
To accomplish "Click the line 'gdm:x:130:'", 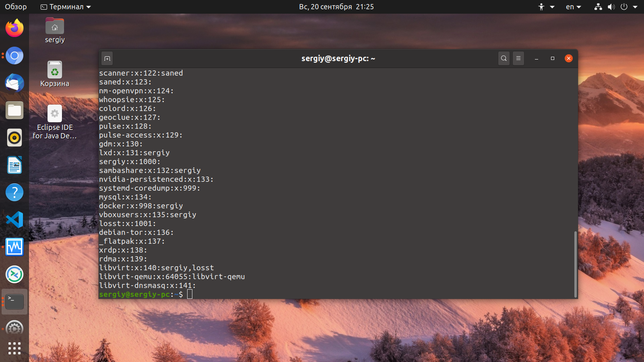I will click(x=121, y=144).
